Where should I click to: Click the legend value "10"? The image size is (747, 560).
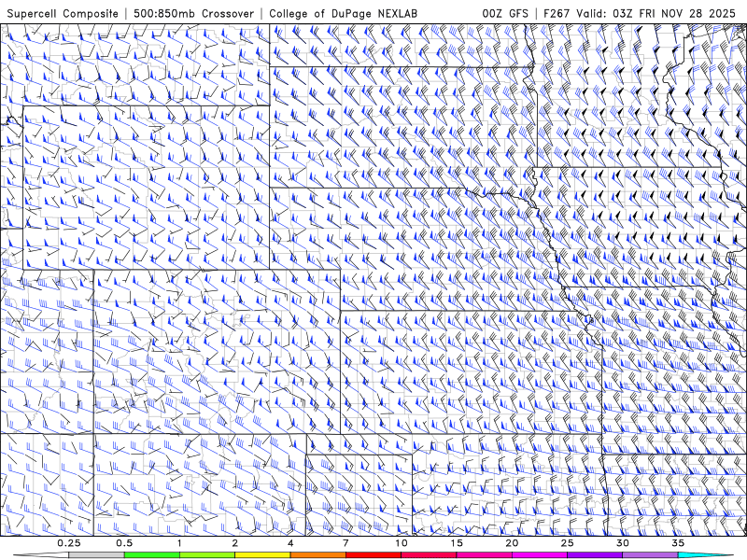point(402,543)
